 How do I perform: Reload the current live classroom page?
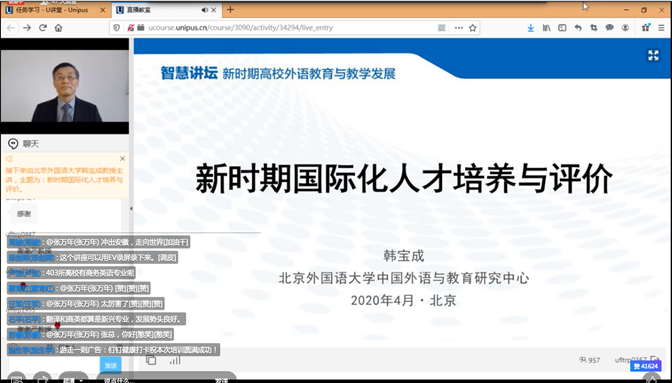click(x=43, y=28)
